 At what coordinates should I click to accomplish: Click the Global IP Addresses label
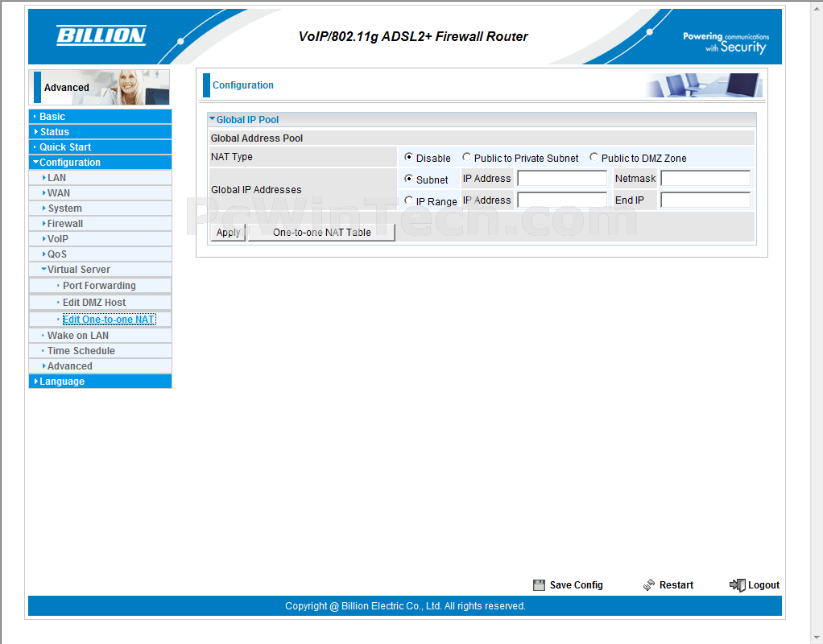click(256, 189)
